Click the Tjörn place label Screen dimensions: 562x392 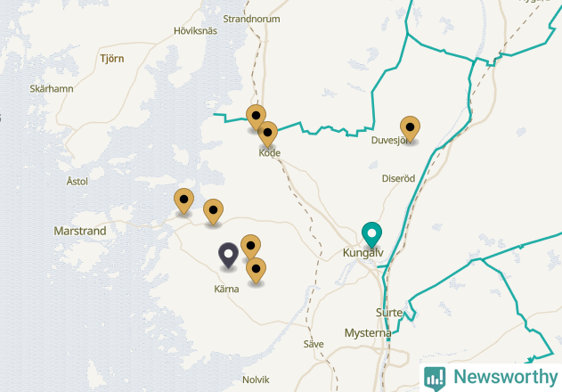112,59
